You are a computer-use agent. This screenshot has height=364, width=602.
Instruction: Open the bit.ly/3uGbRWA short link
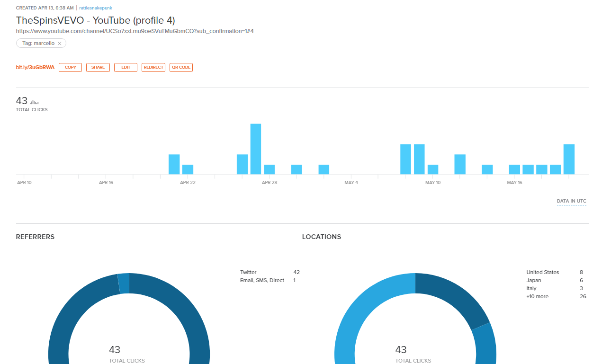35,68
